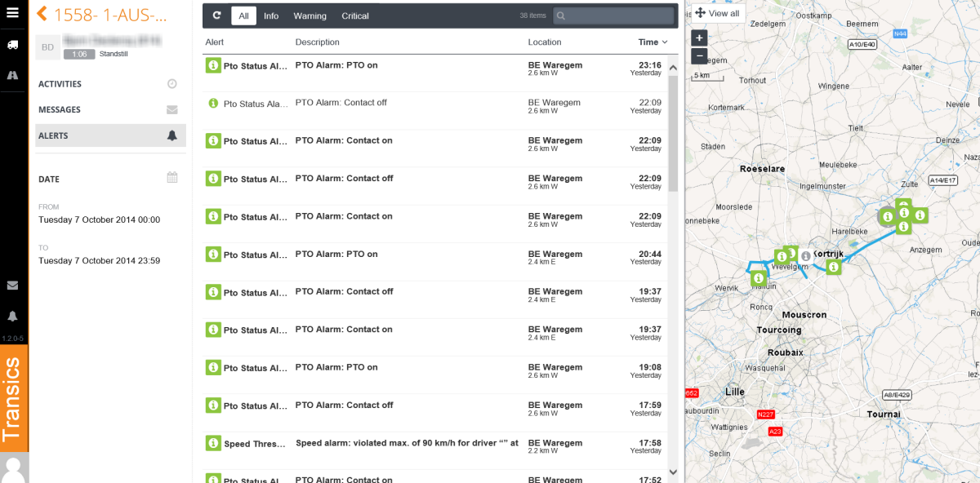Click the user profile avatar at bottom left

point(13,468)
